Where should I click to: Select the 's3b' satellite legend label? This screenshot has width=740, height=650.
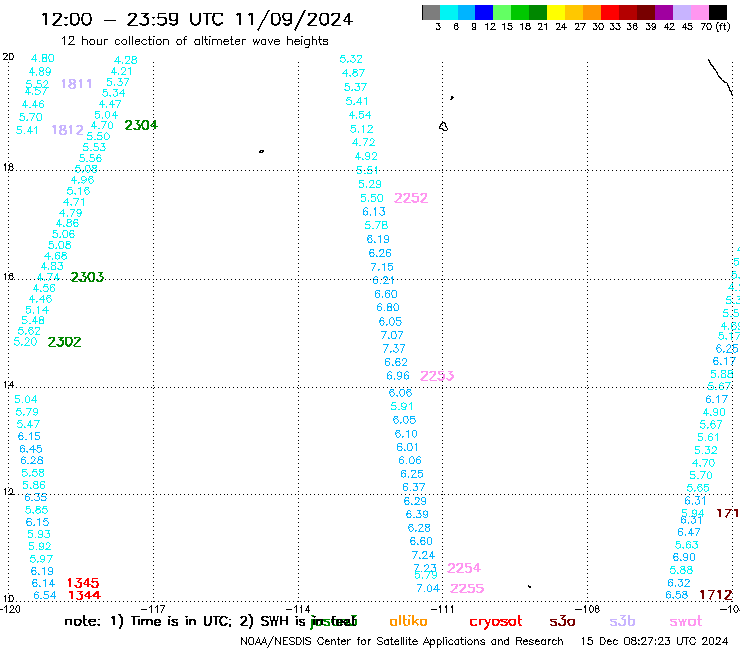tap(622, 621)
